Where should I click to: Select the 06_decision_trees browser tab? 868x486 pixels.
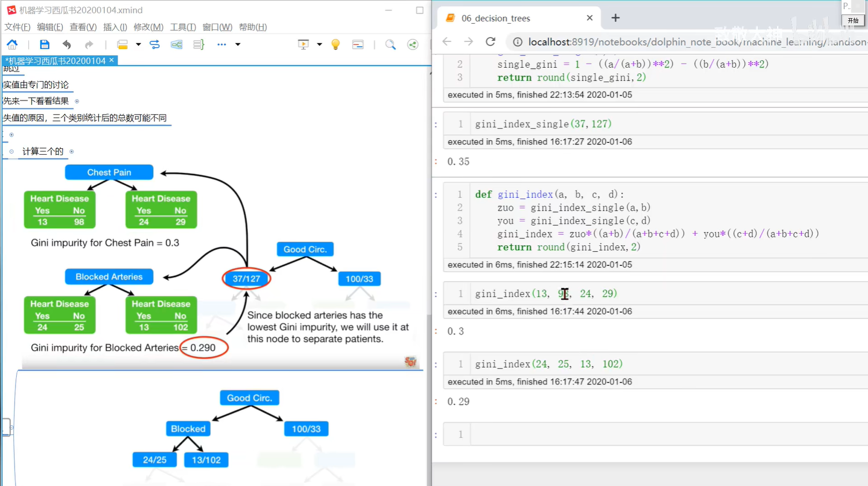[x=496, y=18]
